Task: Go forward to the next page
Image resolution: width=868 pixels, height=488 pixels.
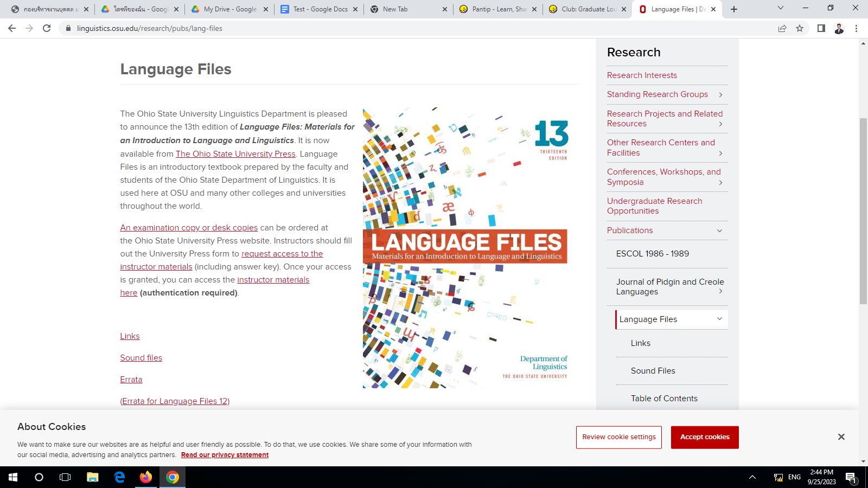Action: tap(29, 28)
